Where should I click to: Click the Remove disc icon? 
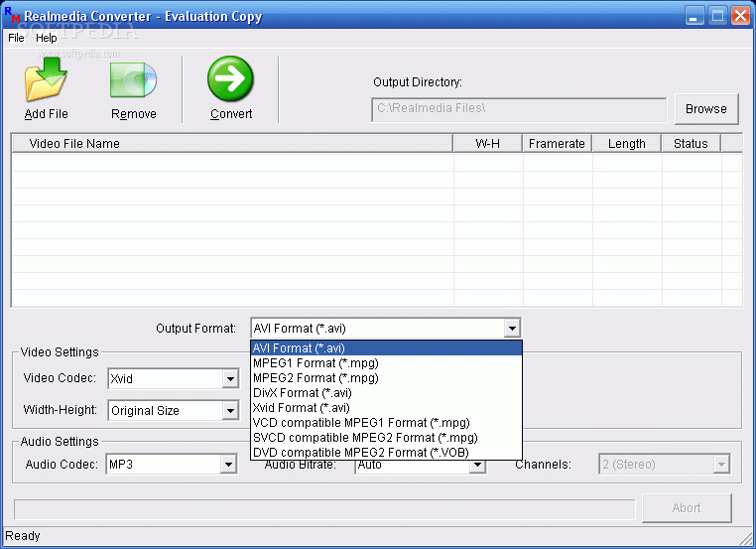pos(134,79)
